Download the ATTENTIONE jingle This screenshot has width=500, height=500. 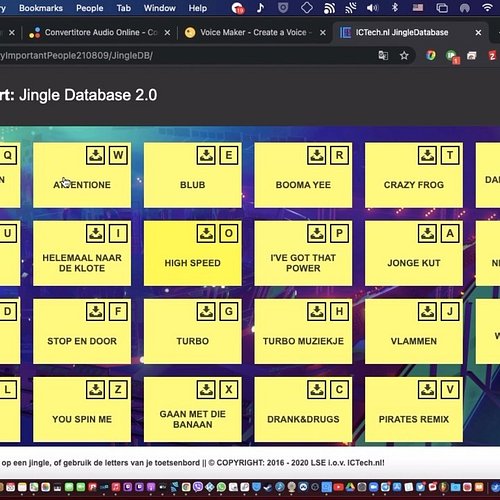tap(95, 155)
